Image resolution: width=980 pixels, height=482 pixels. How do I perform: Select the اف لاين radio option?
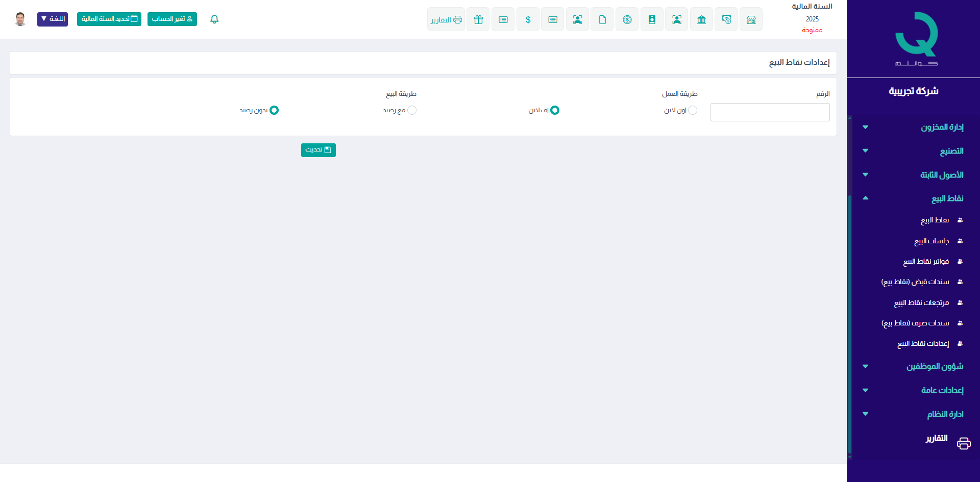tap(554, 110)
